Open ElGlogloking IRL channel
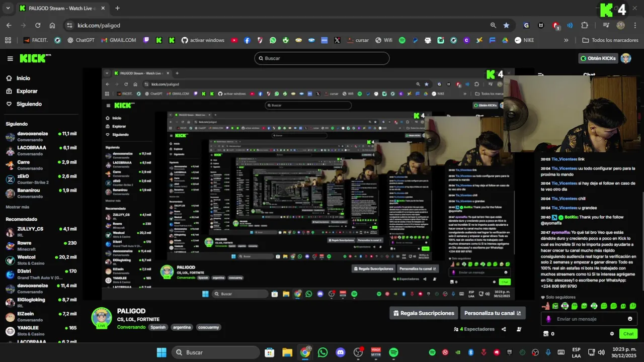644x362 pixels. (x=41, y=302)
